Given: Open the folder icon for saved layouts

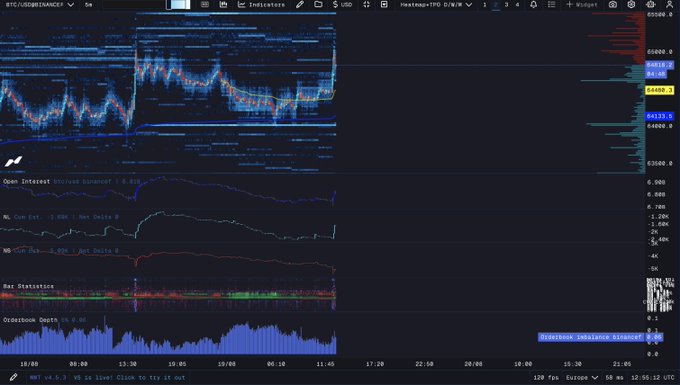Looking at the screenshot, I should coord(318,4).
